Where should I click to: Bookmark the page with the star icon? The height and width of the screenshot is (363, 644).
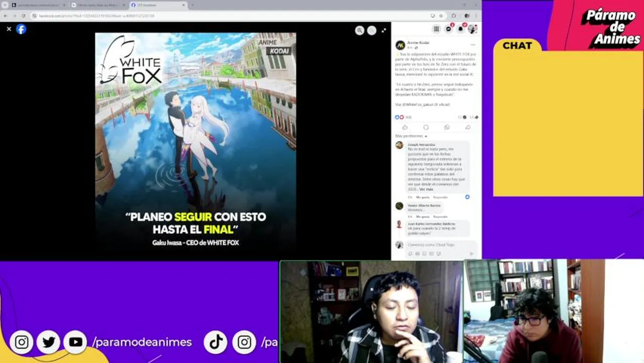coord(441,16)
